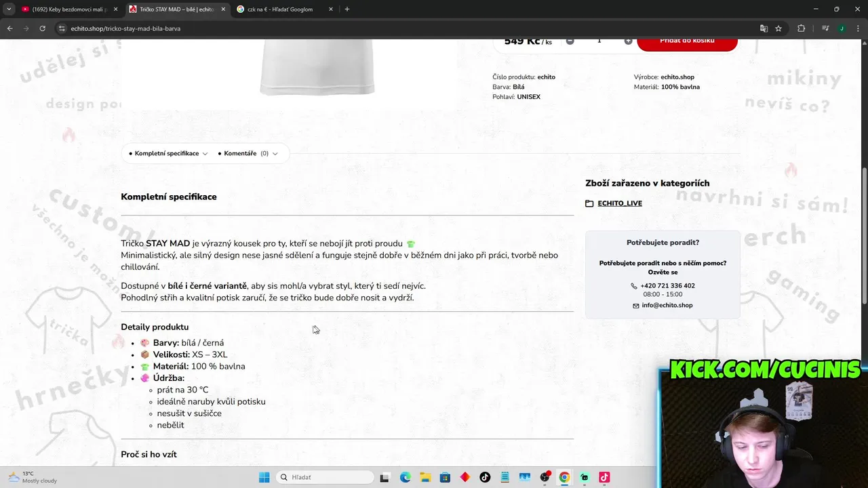Open the red diamond app in taskbar

pos(465,477)
